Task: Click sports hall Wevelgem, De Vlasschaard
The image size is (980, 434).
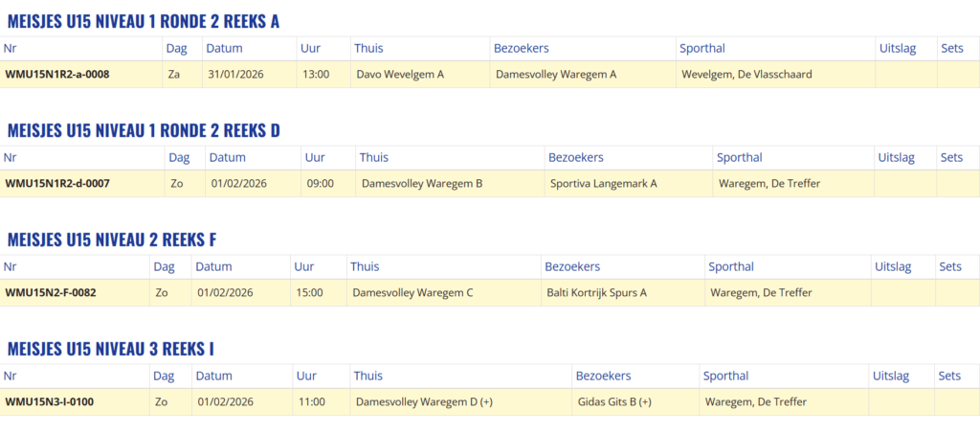Action: pos(746,74)
